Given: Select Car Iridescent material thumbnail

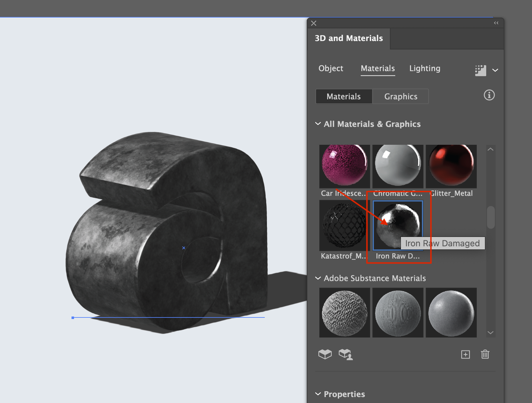Looking at the screenshot, I should pos(344,166).
